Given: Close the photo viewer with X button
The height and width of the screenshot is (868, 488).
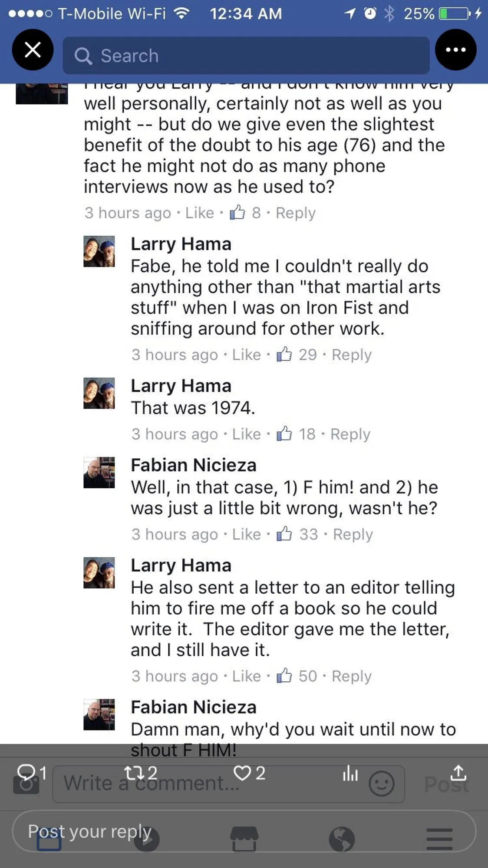Looking at the screenshot, I should click(x=33, y=50).
